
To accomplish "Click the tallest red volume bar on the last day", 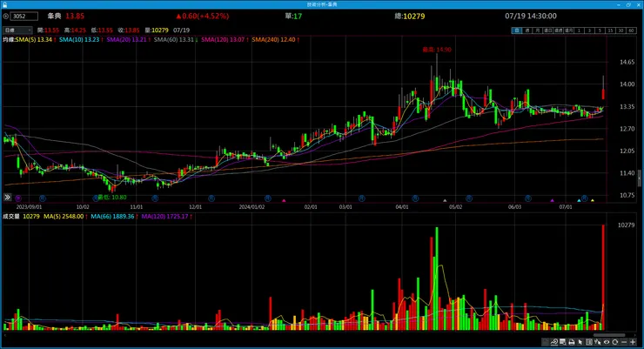I will [x=603, y=278].
